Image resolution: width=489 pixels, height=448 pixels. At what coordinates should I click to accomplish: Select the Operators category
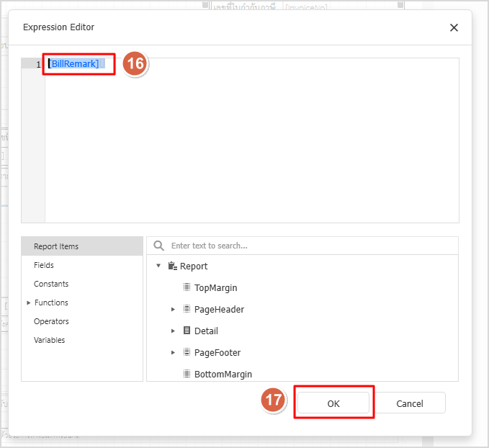coord(51,321)
